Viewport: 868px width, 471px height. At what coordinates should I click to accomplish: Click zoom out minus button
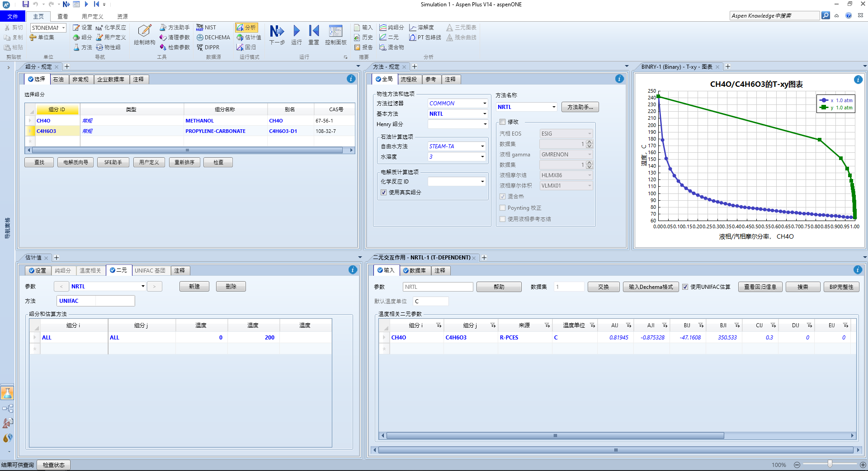[797, 465]
